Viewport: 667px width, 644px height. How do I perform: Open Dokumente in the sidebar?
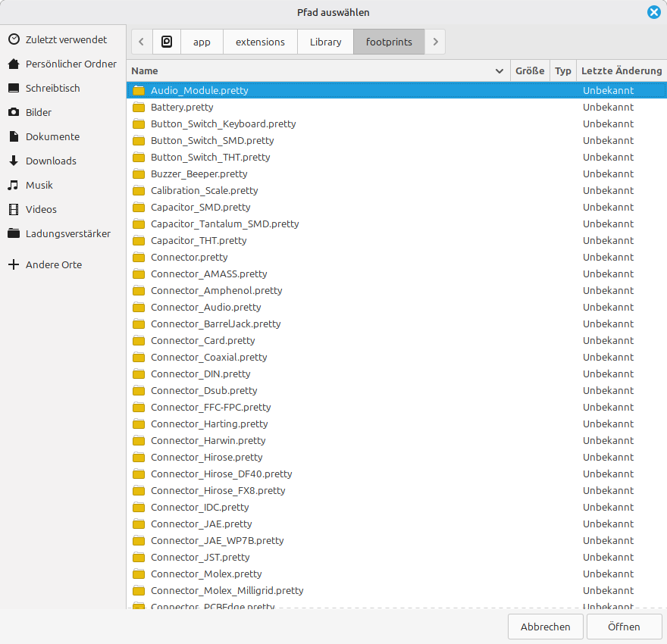[53, 136]
